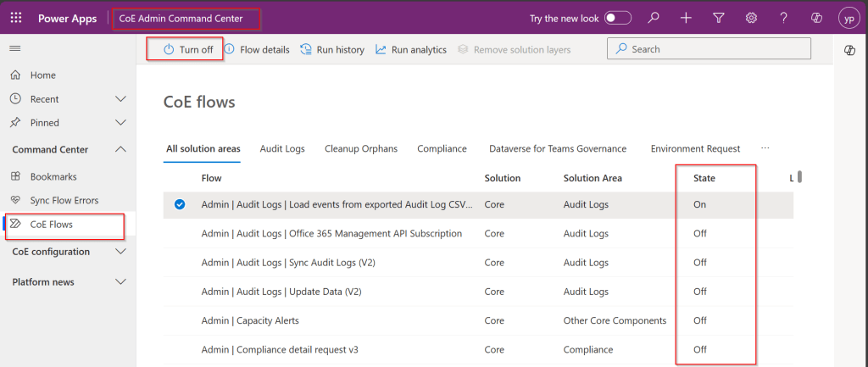Open the app launcher waffle icon
Image resolution: width=868 pixels, height=367 pixels.
(x=16, y=18)
